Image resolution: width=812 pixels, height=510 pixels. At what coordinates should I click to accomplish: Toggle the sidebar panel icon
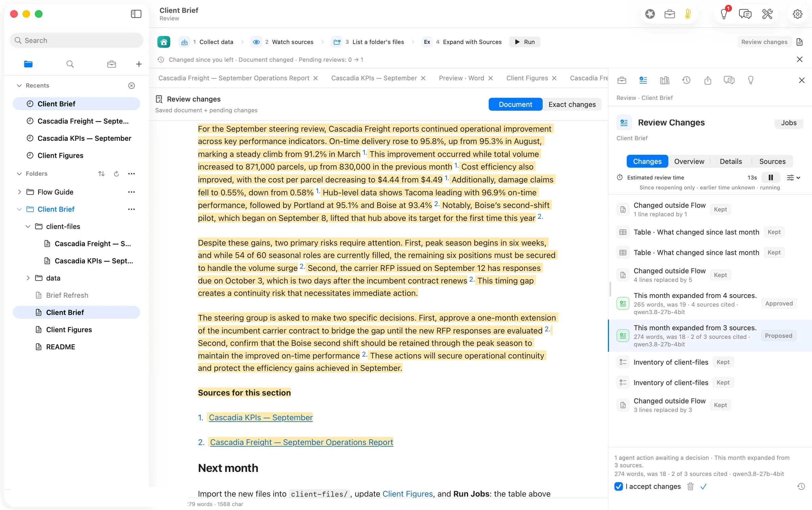coord(136,14)
